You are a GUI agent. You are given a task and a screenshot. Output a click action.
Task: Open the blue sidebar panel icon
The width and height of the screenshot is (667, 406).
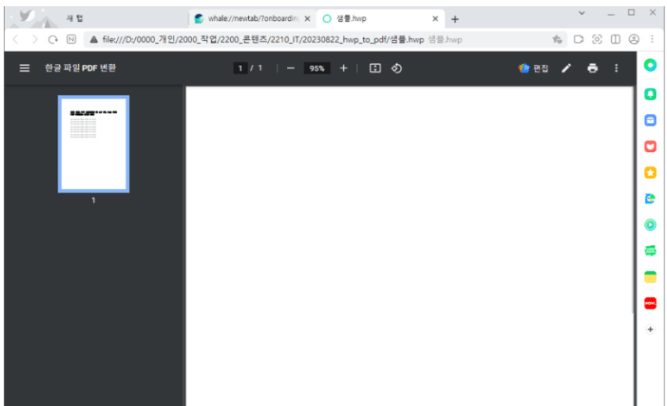click(x=650, y=120)
